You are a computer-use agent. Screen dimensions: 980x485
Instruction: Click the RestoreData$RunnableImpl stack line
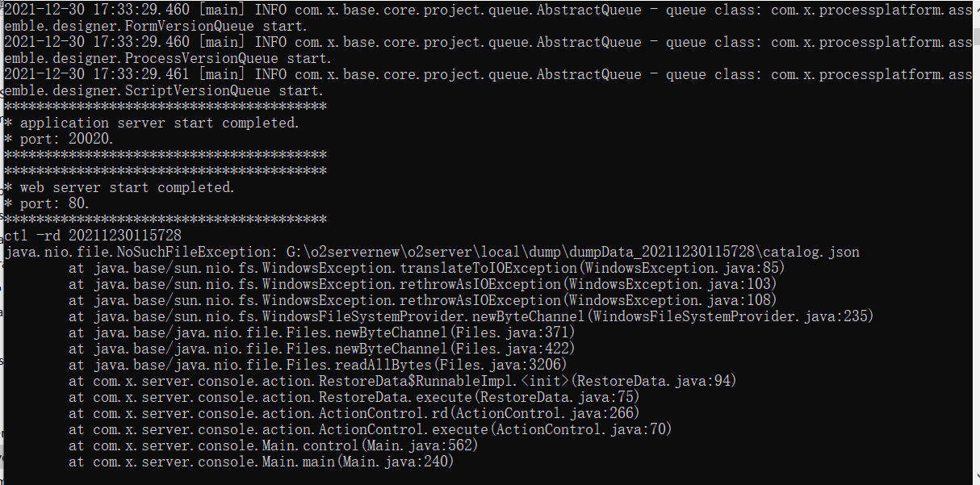[402, 381]
